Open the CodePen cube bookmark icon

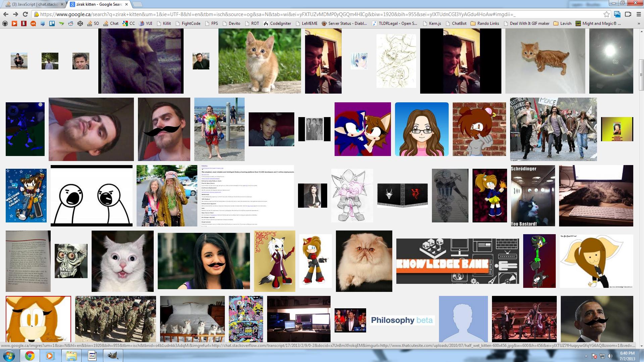(x=80, y=23)
